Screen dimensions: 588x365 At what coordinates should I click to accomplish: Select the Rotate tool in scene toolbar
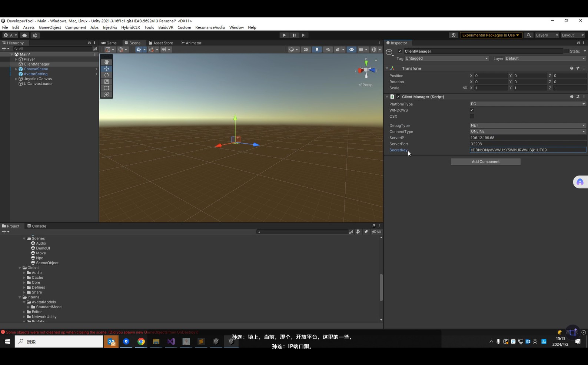click(106, 75)
